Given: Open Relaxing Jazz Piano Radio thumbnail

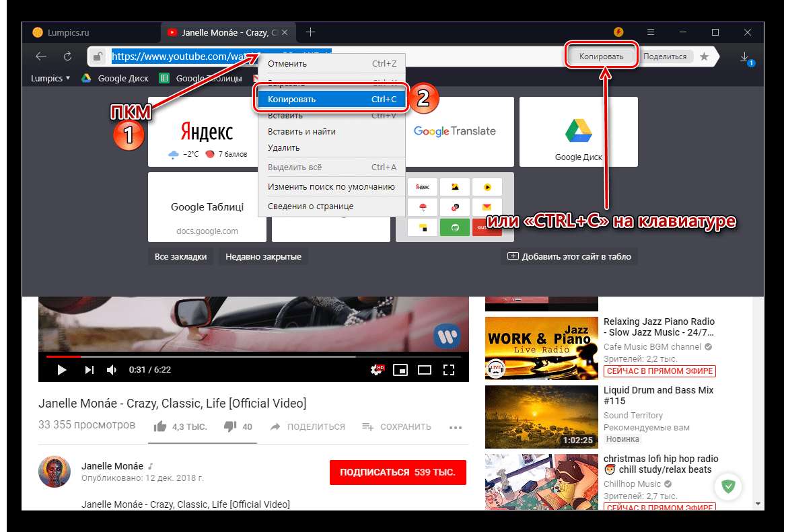Looking at the screenshot, I should [541, 348].
